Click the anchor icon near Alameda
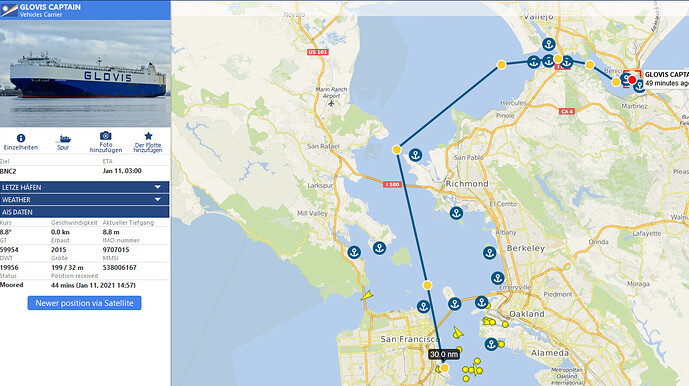This screenshot has height=386, width=689. [491, 344]
